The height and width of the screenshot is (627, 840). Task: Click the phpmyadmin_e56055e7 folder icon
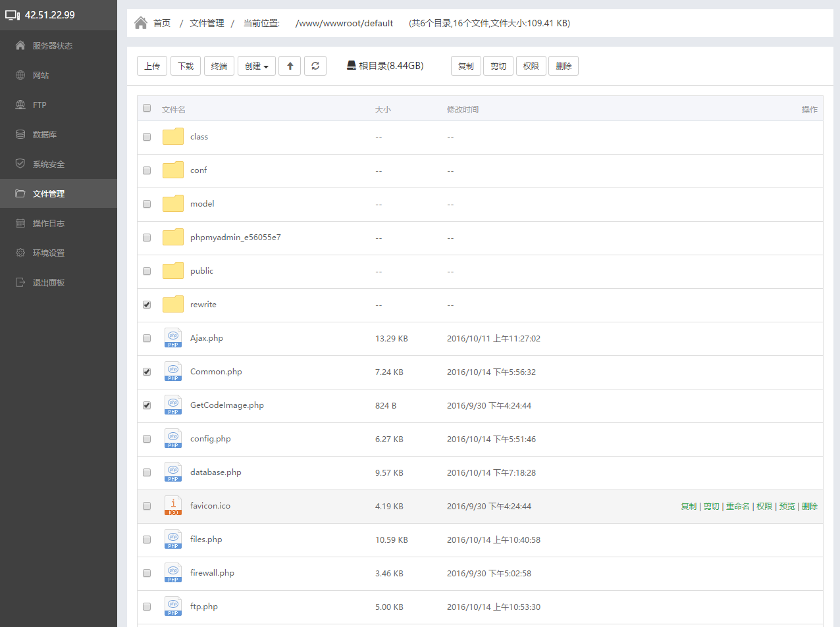tap(173, 237)
